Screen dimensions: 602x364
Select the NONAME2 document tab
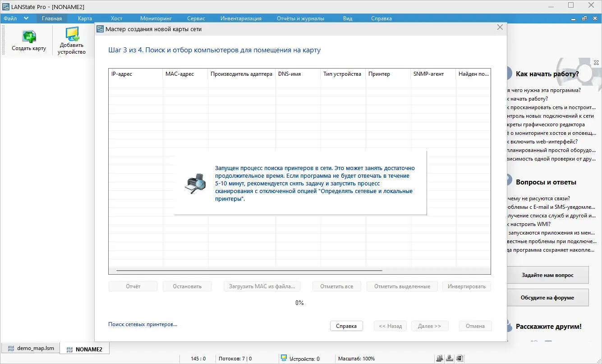tap(85, 349)
